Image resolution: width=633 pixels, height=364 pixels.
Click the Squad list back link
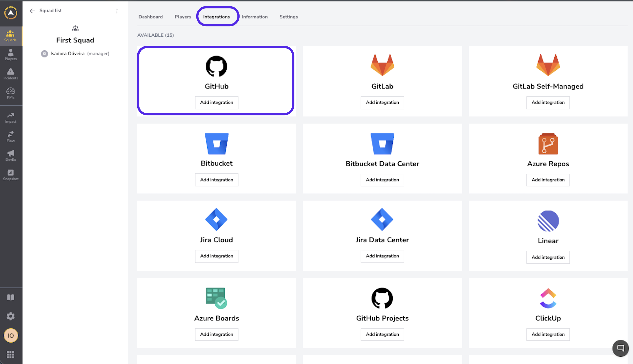[50, 10]
